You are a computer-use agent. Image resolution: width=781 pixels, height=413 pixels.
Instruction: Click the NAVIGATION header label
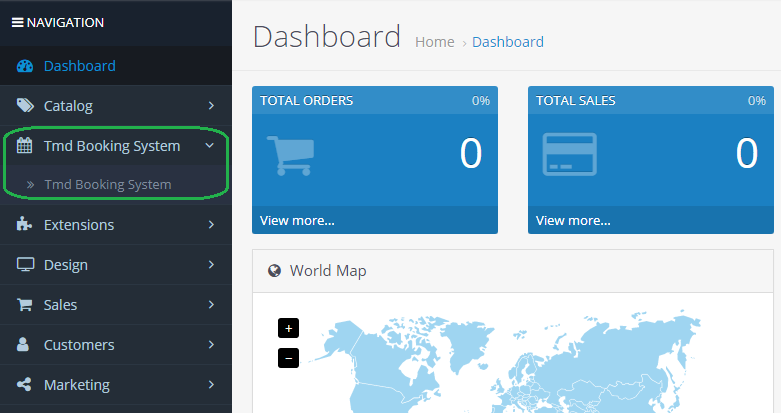[x=65, y=22]
